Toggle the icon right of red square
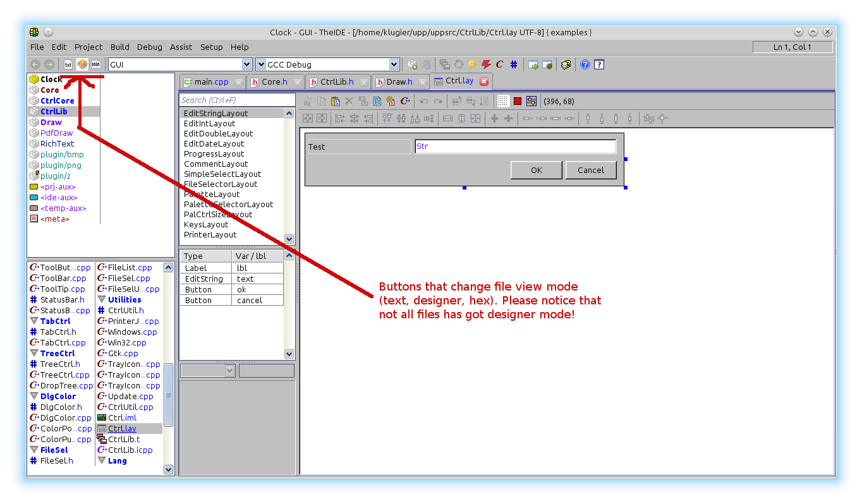Screen dimensions: 862x504 tap(531, 101)
